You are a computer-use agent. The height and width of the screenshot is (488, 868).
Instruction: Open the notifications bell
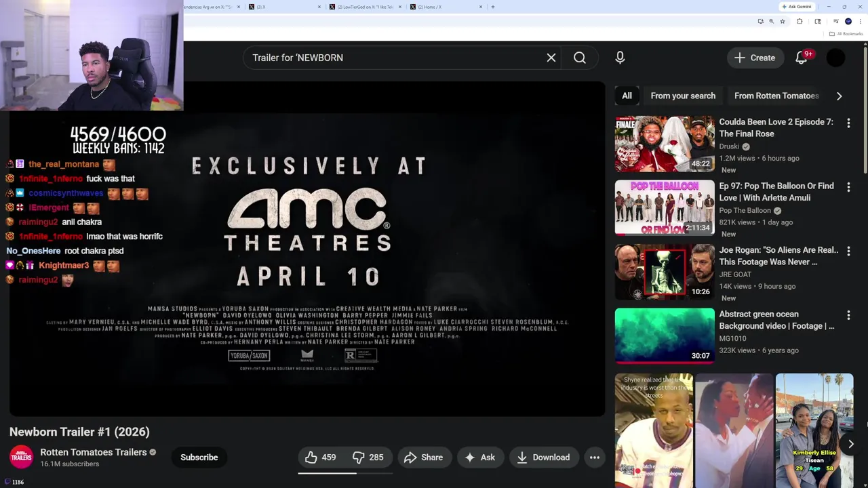[x=802, y=58]
